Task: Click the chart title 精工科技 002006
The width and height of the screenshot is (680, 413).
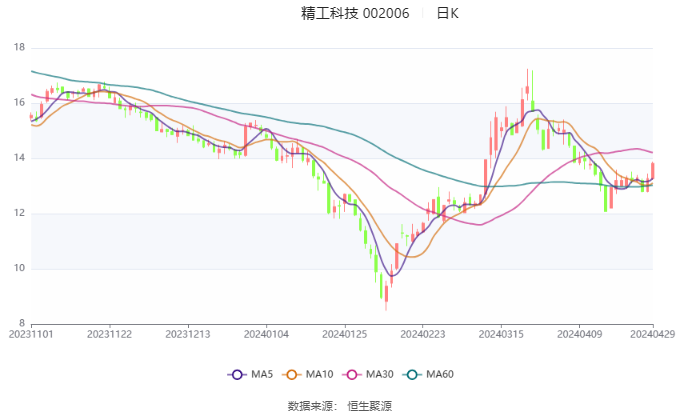Action: tap(355, 13)
